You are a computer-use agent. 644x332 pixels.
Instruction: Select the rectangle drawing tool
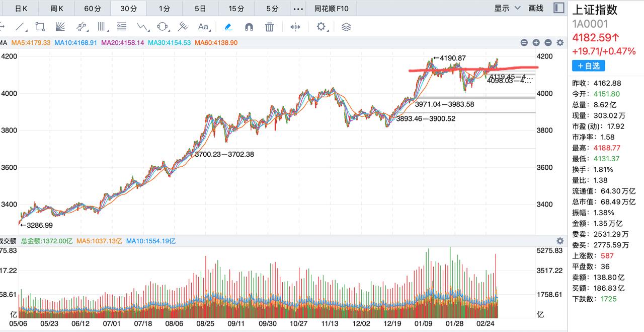coord(40,27)
